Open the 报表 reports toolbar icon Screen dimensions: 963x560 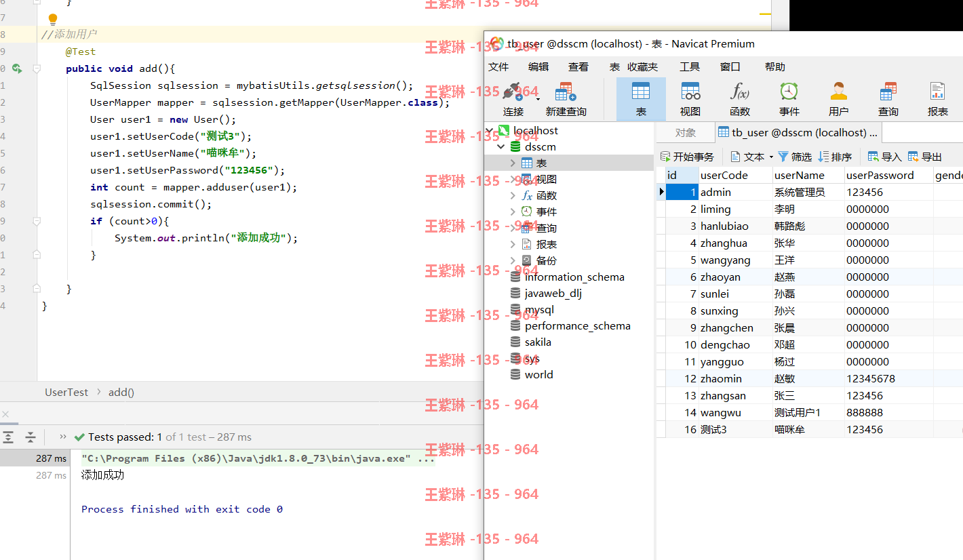tap(937, 92)
